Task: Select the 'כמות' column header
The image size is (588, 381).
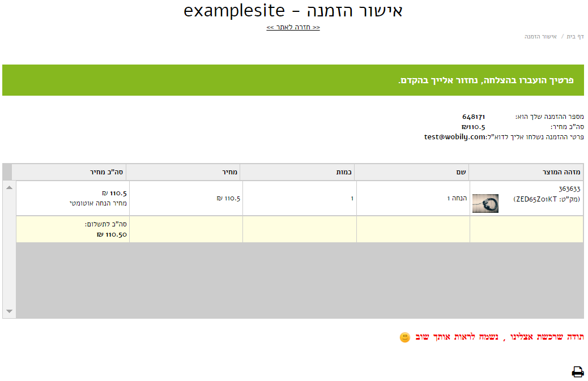Action: 297,172
